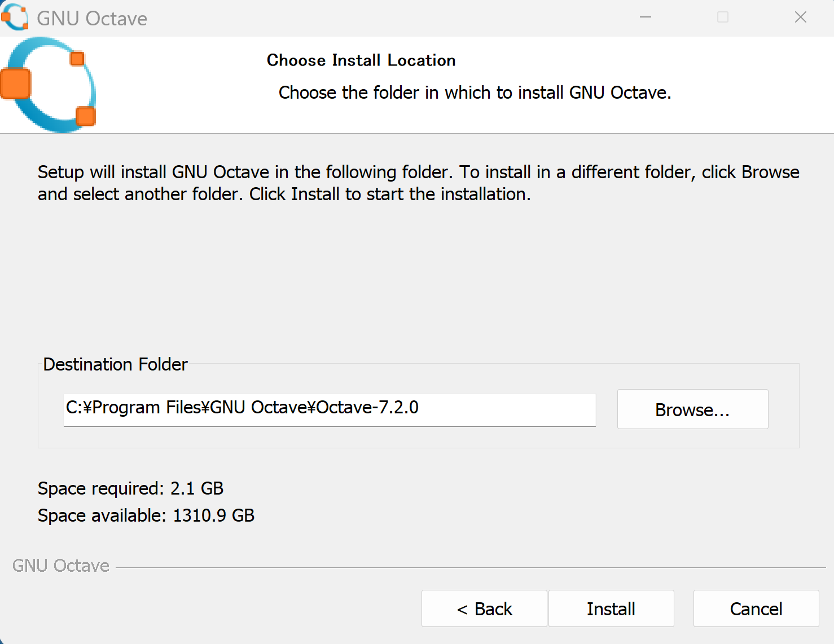Image resolution: width=834 pixels, height=644 pixels.
Task: Click the "Space available: 1310.9 GB" text
Action: click(146, 515)
